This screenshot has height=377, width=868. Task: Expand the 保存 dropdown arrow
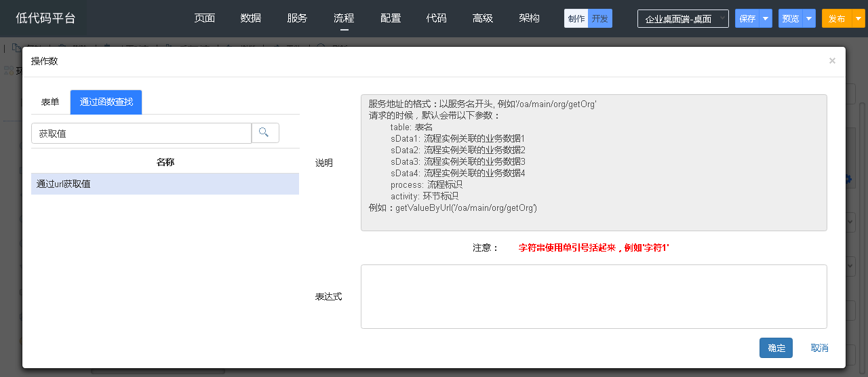pyautogui.click(x=766, y=18)
